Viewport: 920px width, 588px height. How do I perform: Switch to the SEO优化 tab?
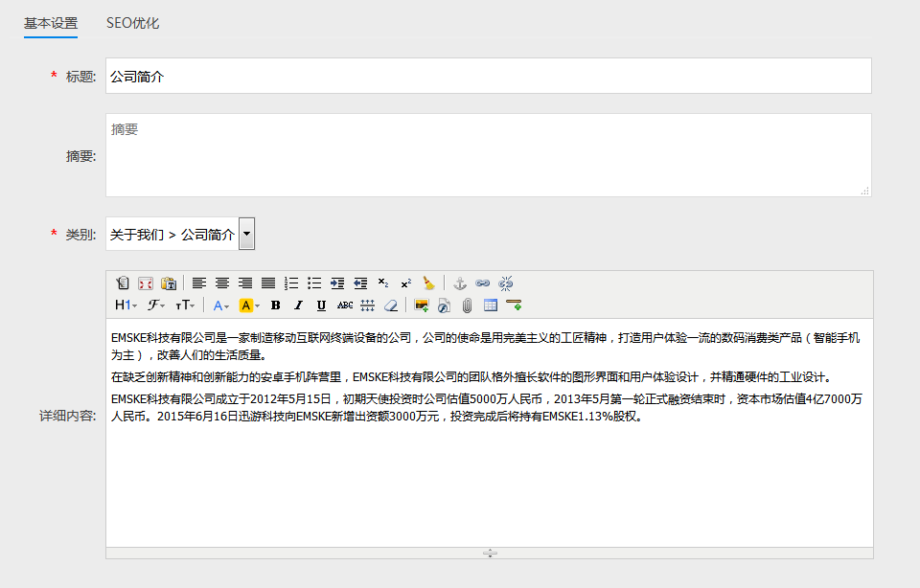132,23
